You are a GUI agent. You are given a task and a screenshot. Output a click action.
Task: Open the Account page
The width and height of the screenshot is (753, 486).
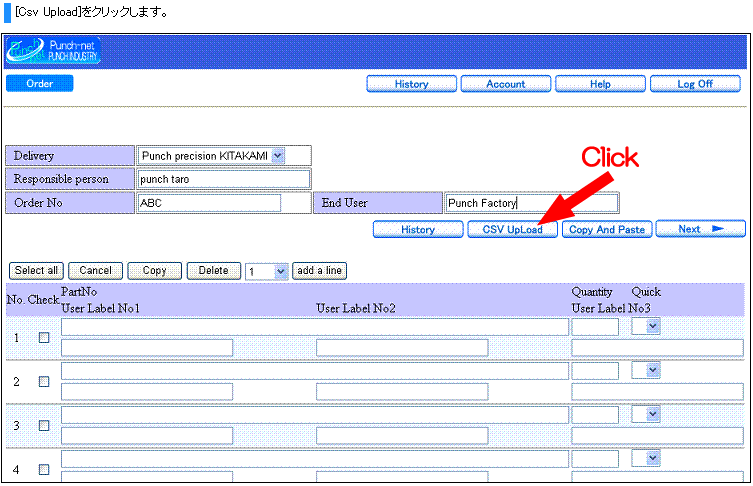(506, 84)
